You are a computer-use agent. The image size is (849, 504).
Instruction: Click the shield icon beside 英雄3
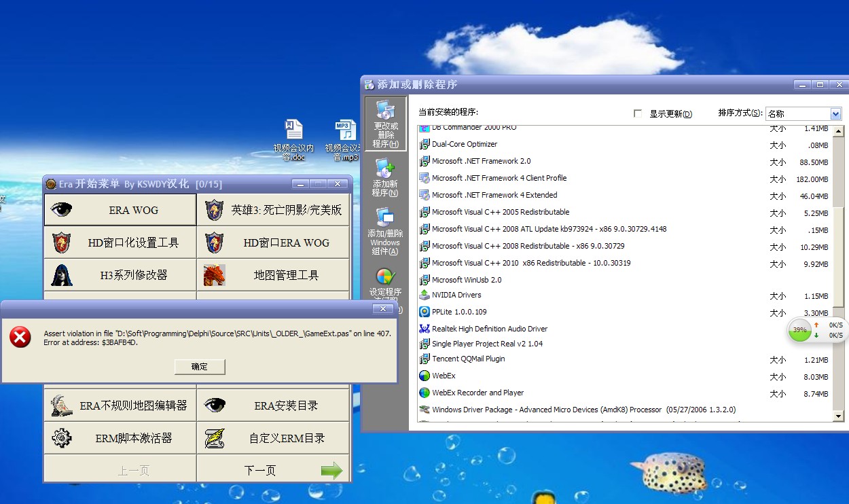click(214, 210)
